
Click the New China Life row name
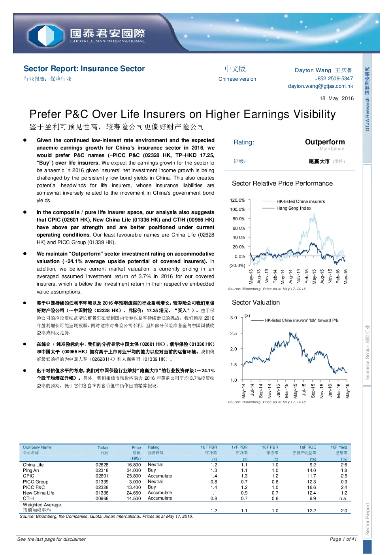[39, 493]
